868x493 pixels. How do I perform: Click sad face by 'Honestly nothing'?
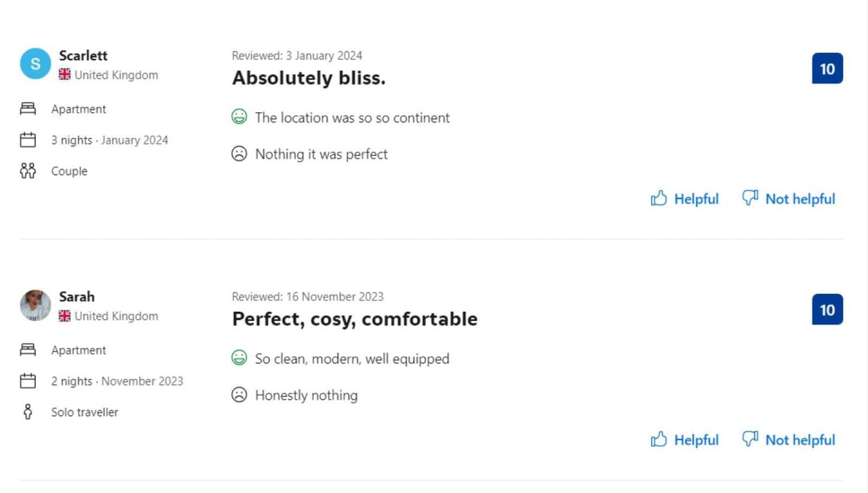[x=239, y=395]
